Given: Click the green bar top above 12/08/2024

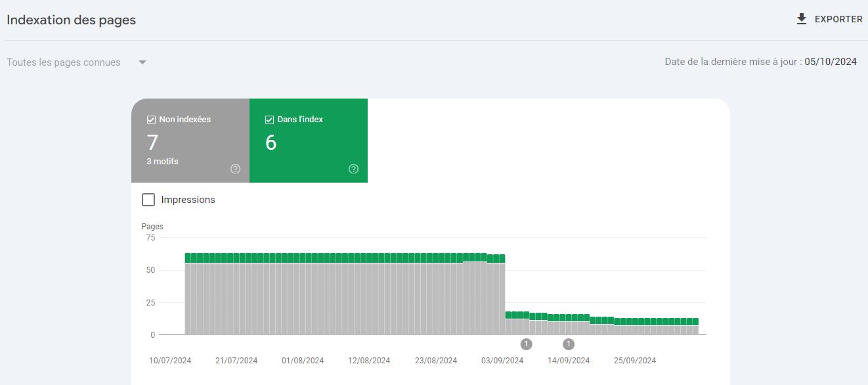Looking at the screenshot, I should click(x=369, y=258).
